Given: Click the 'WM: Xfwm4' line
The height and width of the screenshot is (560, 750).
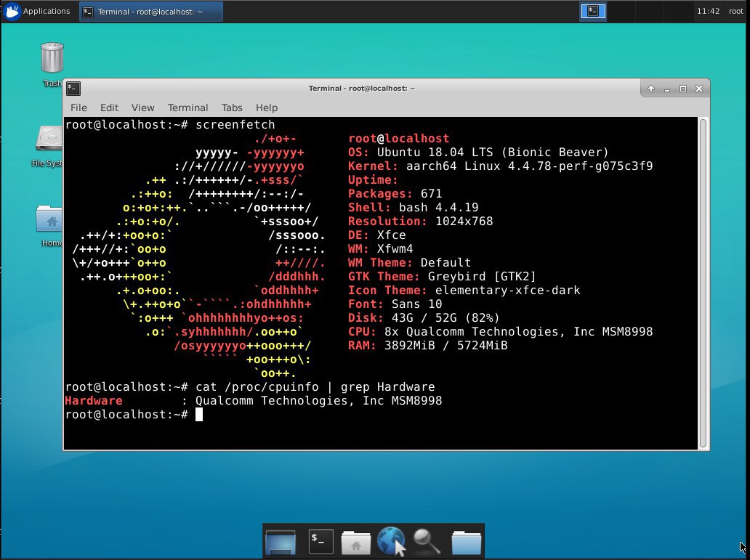Looking at the screenshot, I should click(x=381, y=248).
